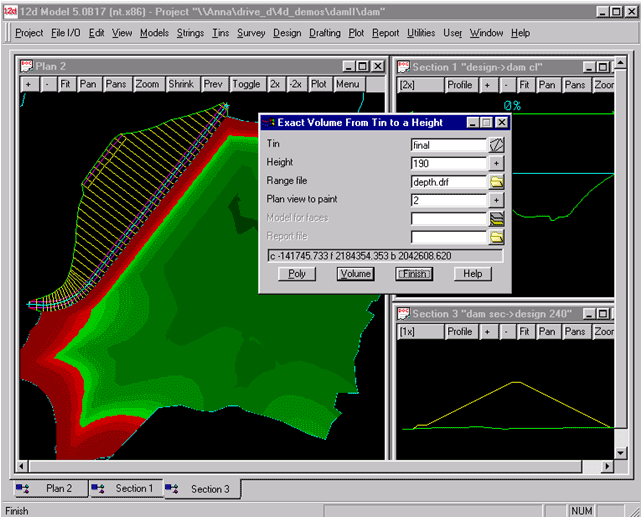Open the Range file folder browser
The height and width of the screenshot is (518, 642).
[x=497, y=182]
